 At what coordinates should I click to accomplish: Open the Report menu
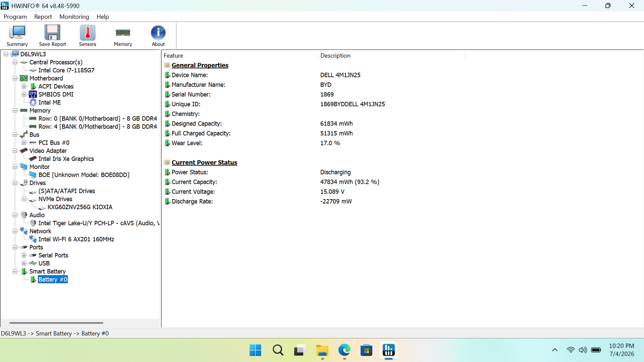(43, 17)
